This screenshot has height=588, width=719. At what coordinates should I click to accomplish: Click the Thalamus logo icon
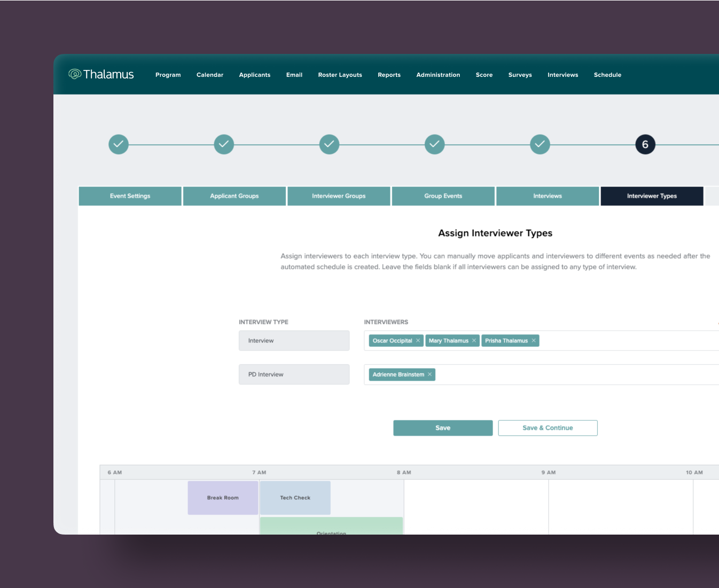coord(75,74)
